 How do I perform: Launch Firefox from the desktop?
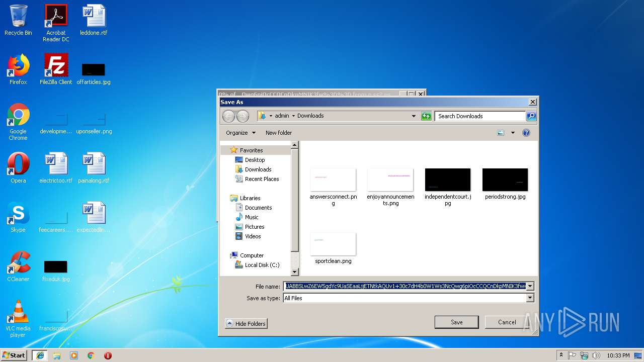(x=18, y=69)
